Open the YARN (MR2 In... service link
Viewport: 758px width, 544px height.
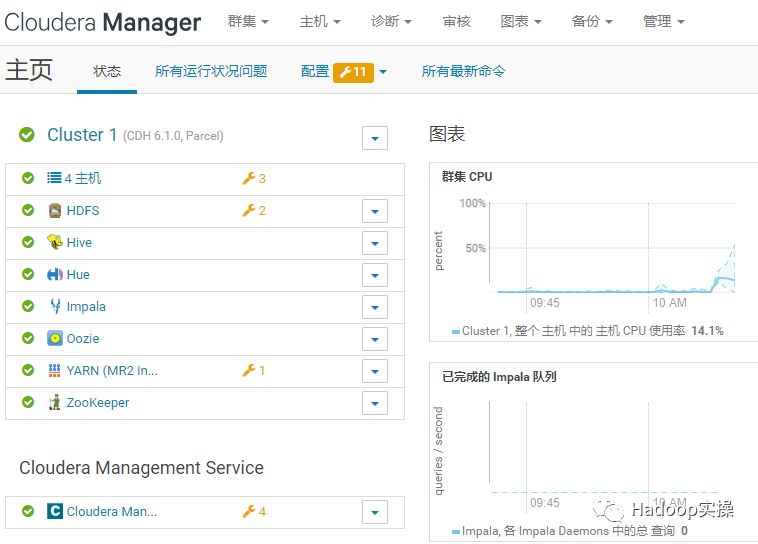[x=112, y=371]
